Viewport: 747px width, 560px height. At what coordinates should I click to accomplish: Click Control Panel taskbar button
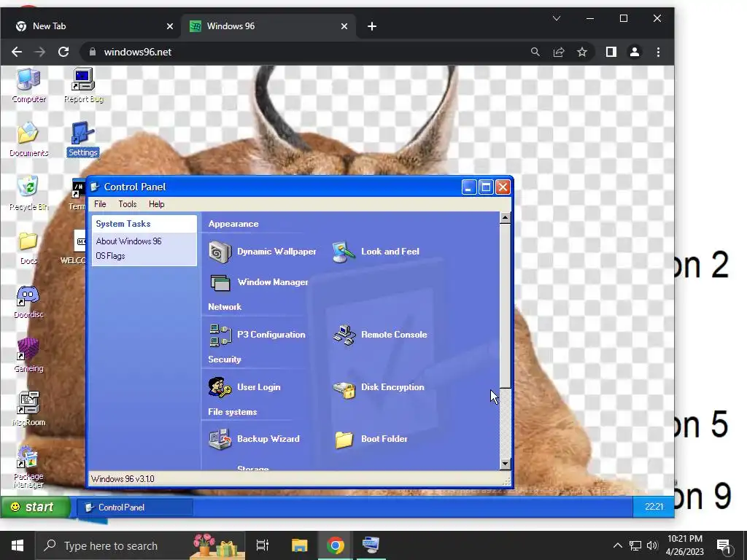pyautogui.click(x=135, y=507)
